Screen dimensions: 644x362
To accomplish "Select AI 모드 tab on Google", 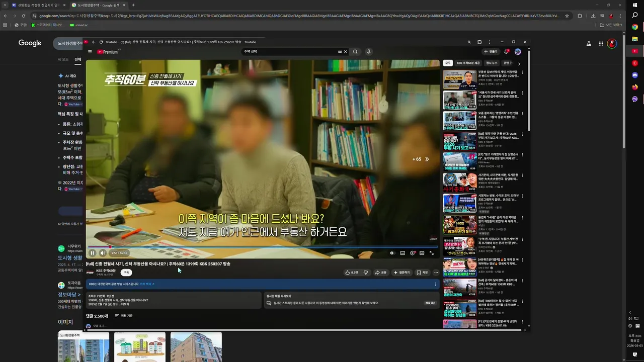I will [x=63, y=59].
